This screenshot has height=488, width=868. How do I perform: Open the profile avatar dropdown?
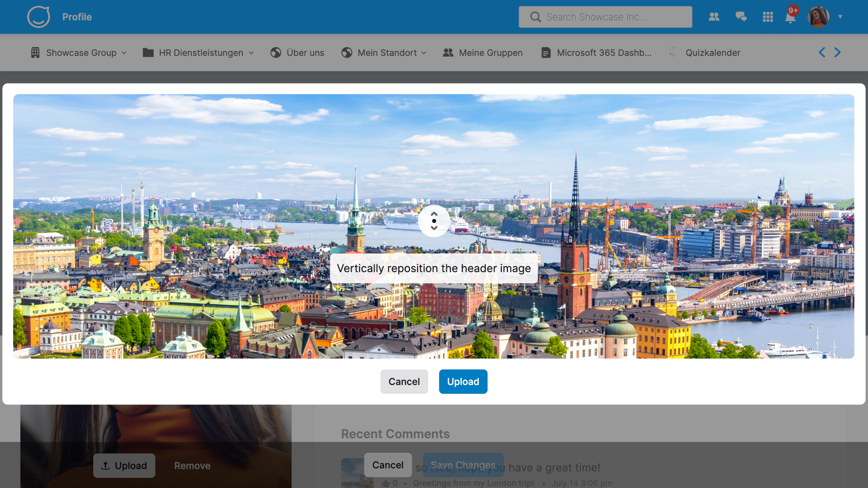tap(819, 16)
